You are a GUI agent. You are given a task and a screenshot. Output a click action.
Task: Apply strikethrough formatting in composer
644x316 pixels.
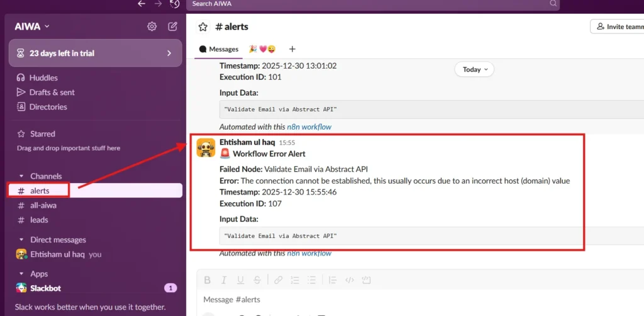point(257,280)
